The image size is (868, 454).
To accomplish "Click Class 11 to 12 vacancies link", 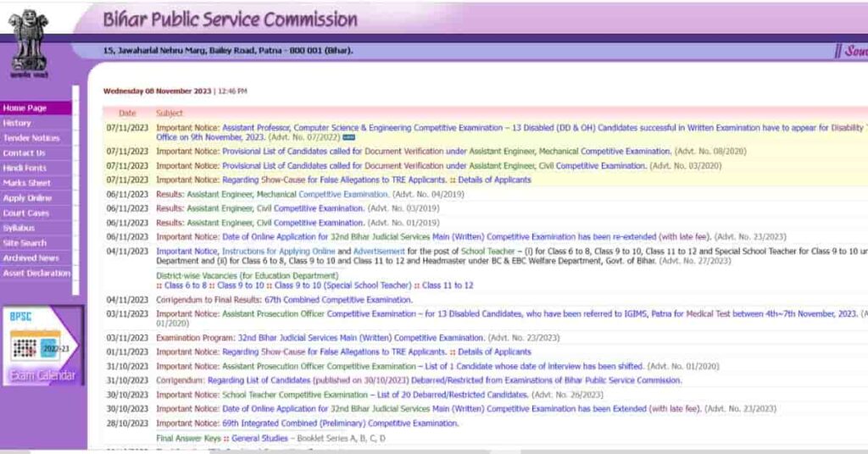I will click(448, 285).
